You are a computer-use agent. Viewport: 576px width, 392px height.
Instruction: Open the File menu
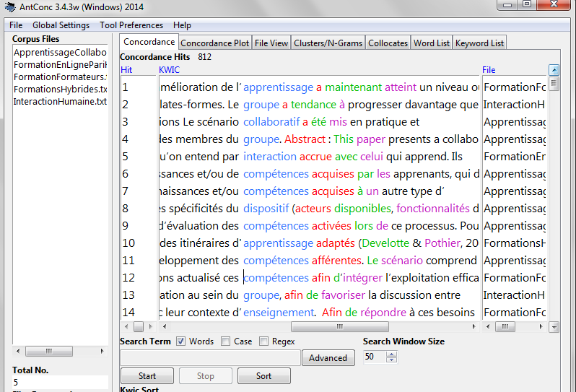pyautogui.click(x=16, y=25)
